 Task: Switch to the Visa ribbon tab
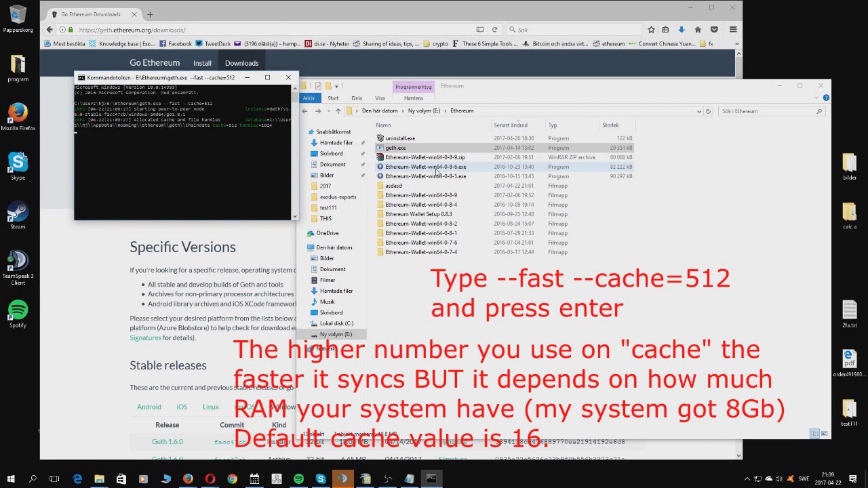pos(380,98)
